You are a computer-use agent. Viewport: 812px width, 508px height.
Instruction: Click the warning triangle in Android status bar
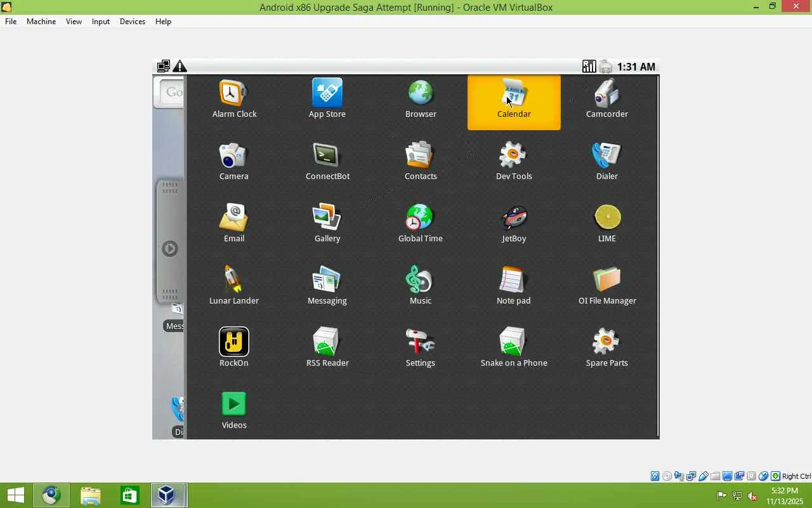[180, 67]
